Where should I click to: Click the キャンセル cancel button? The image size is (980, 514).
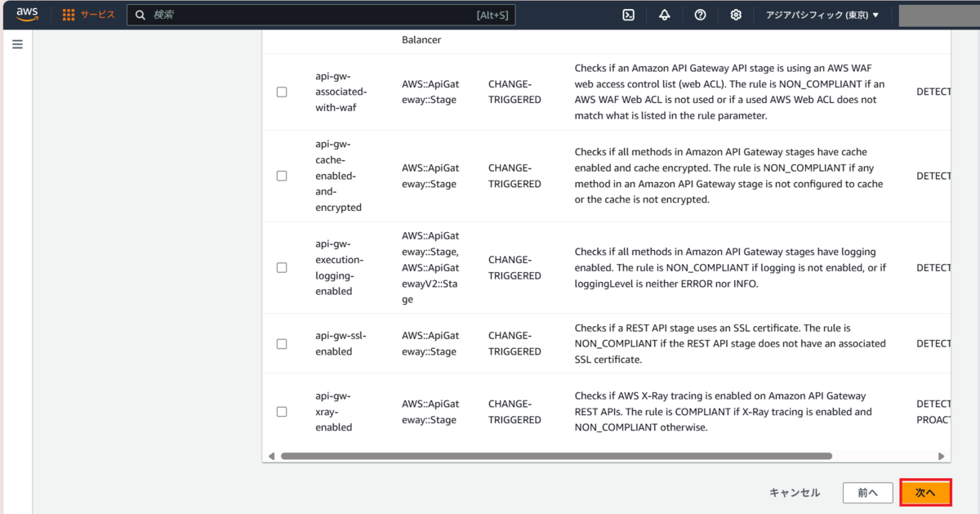click(x=795, y=493)
